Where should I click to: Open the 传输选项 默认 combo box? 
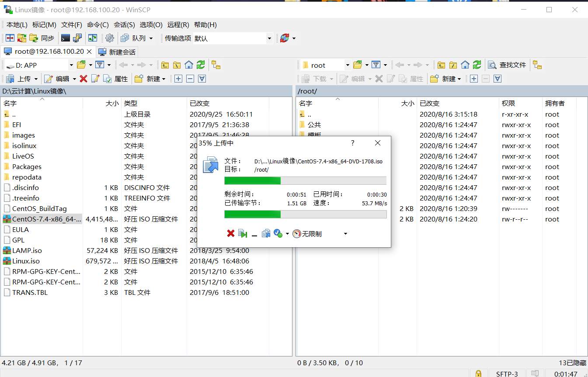point(233,38)
